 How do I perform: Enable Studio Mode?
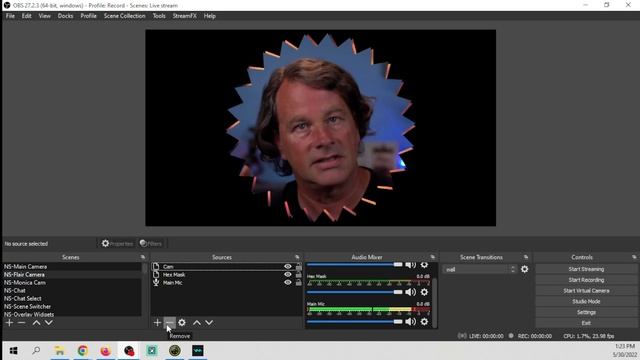pos(586,302)
